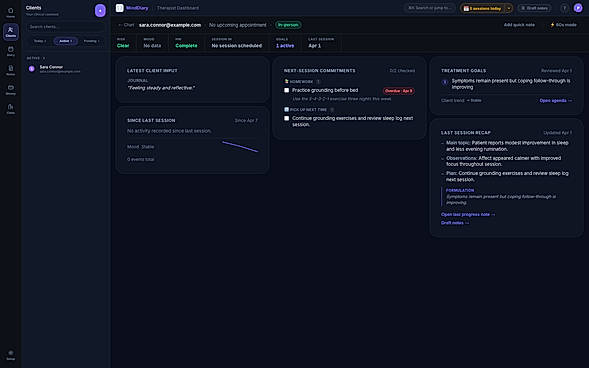Check the Continue grounding exercises box
Viewport: 589px width, 368px height.
[287, 118]
